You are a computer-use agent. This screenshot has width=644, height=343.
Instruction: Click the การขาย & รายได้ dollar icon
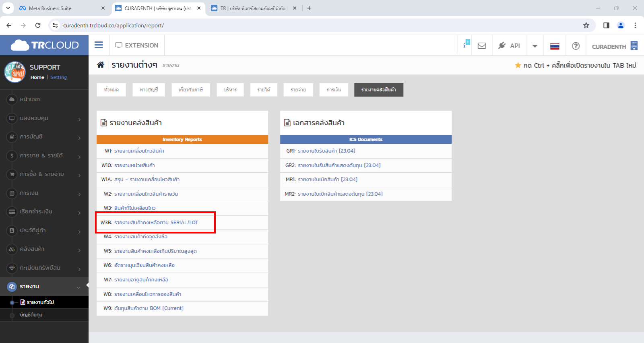tap(12, 155)
